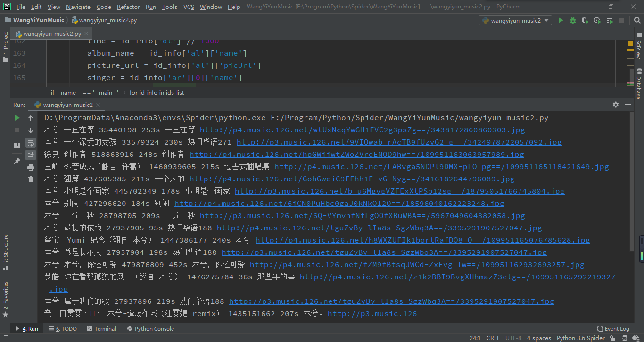The height and width of the screenshot is (342, 644).
Task: Open the Favorites side panel
Action: tap(5, 299)
